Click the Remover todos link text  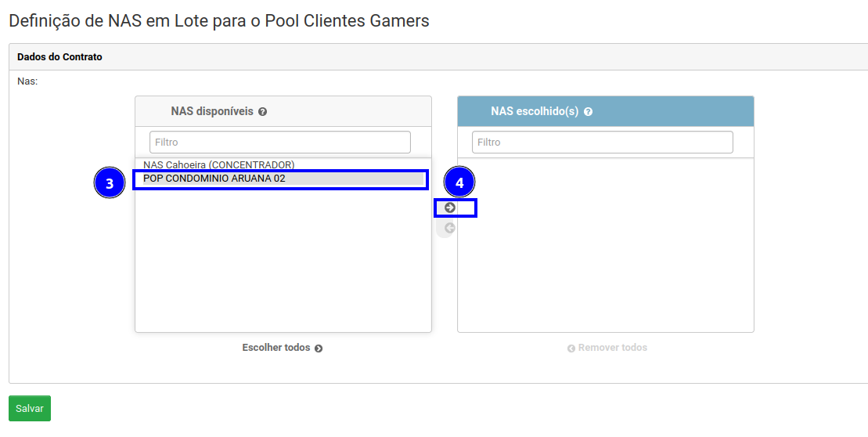(x=612, y=348)
